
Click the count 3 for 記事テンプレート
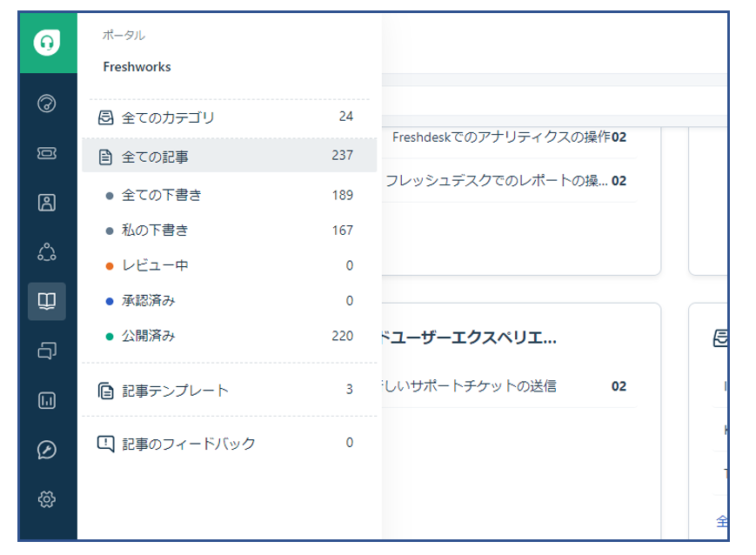click(x=350, y=389)
